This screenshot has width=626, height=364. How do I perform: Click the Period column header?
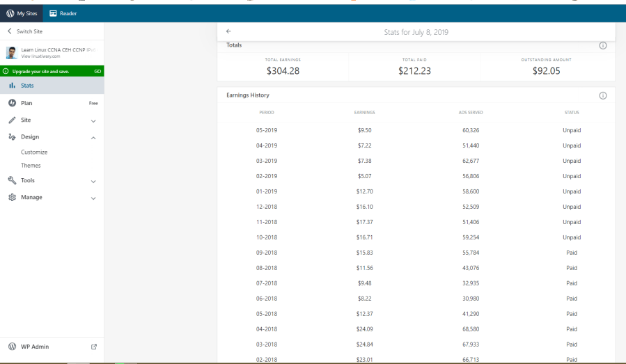click(x=267, y=112)
